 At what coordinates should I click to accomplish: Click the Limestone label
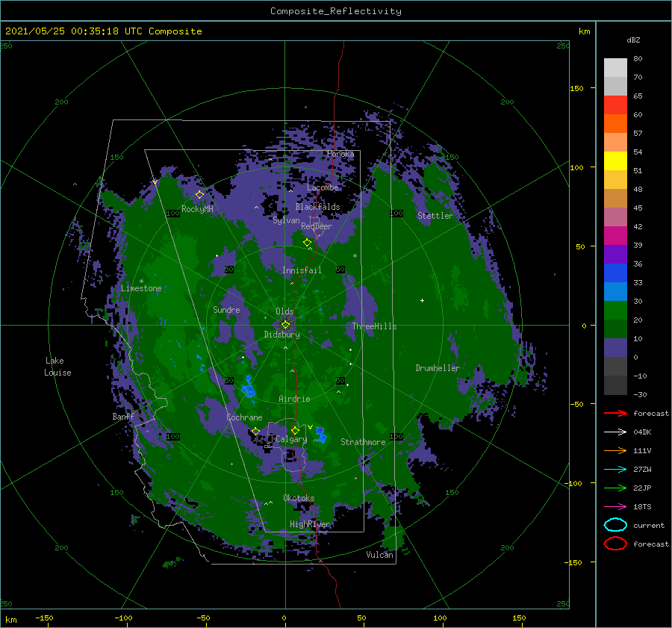(x=141, y=288)
